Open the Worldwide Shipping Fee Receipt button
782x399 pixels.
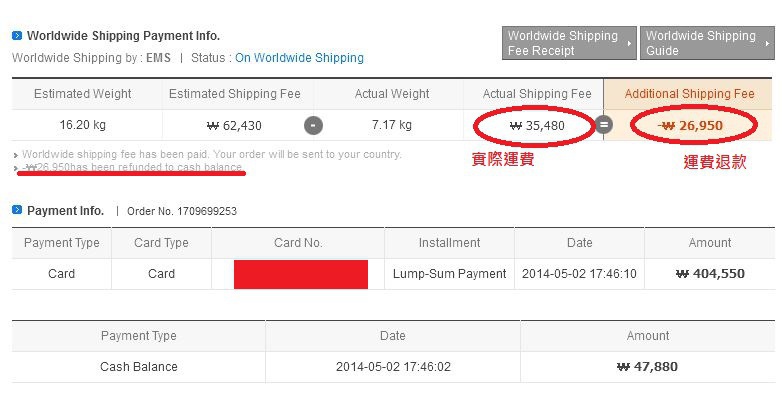569,43
